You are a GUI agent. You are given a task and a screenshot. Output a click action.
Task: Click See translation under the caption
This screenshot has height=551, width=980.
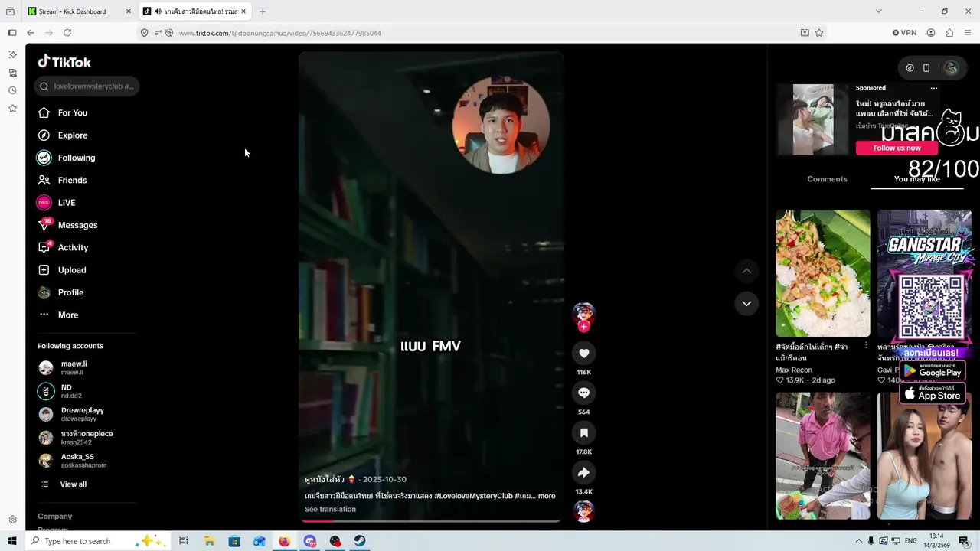tap(330, 510)
